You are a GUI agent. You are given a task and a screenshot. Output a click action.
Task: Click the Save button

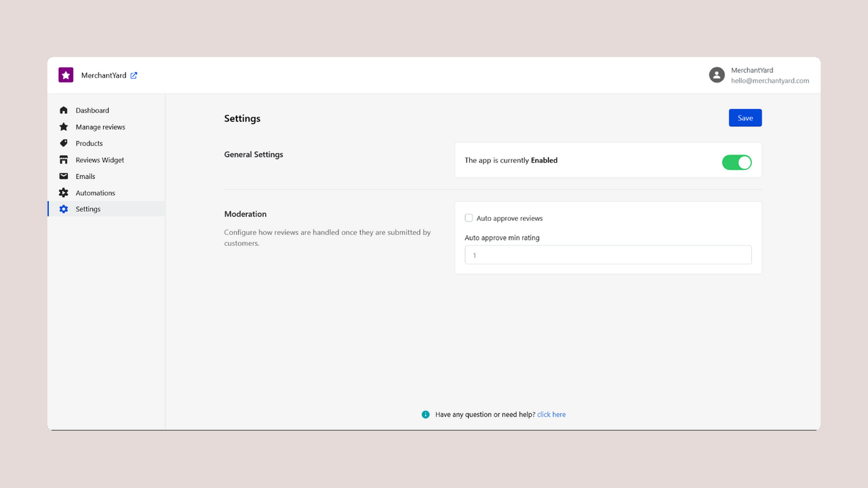click(745, 117)
